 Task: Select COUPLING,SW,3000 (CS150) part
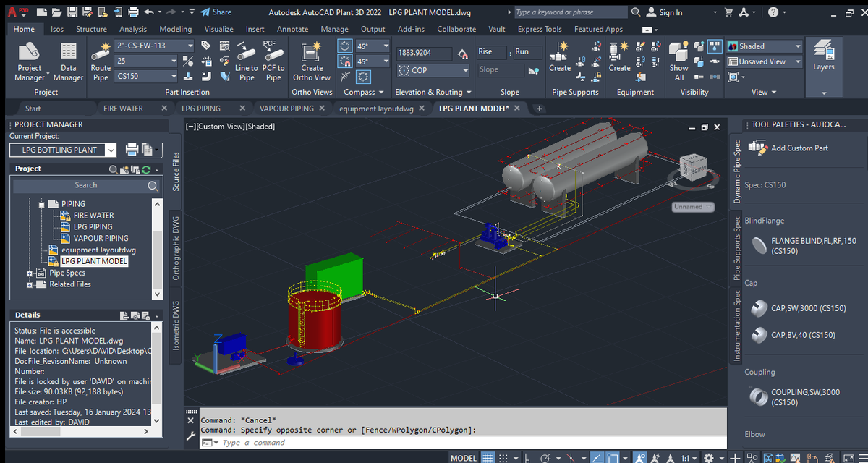794,397
